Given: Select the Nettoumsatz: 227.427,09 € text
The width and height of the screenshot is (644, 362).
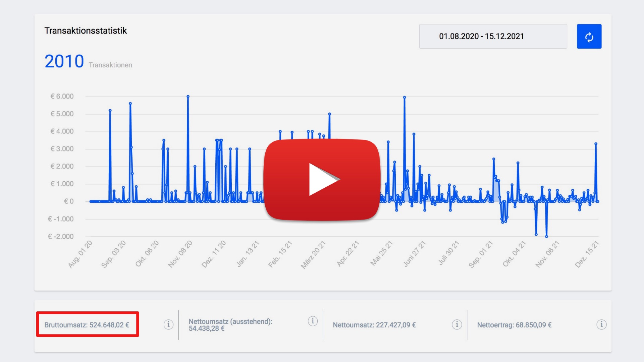Looking at the screenshot, I should (x=374, y=325).
